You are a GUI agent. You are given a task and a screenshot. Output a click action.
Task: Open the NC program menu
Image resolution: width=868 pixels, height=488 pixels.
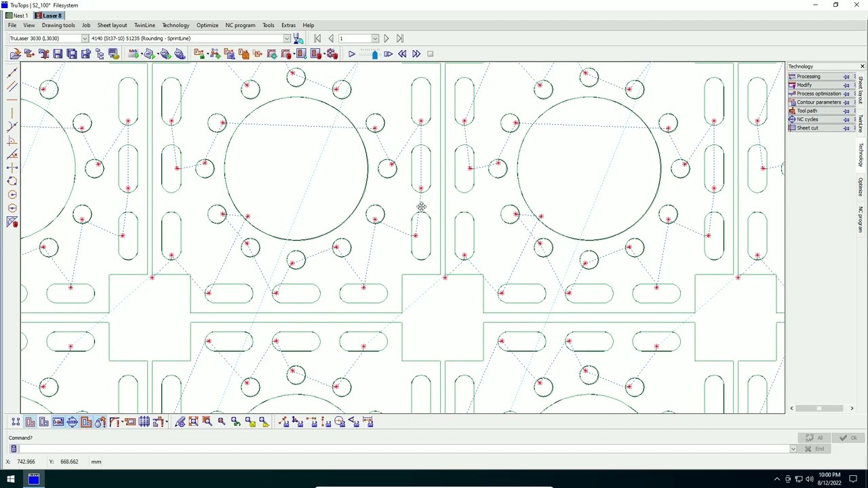click(x=240, y=25)
